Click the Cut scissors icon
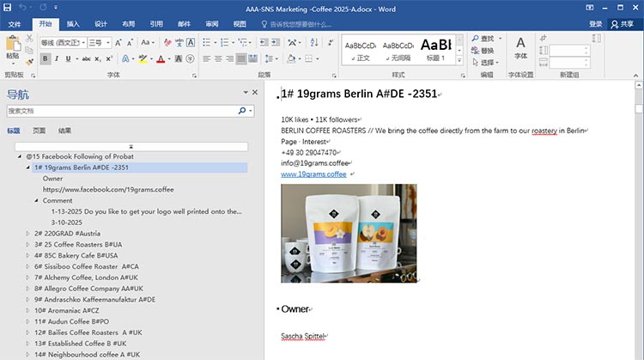Screen dimensions: 644x360 (x=29, y=39)
